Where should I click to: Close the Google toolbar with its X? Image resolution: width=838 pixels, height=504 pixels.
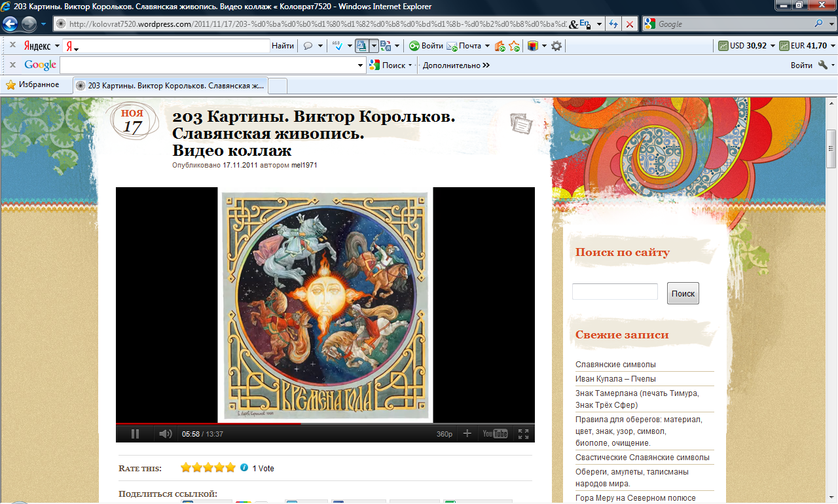coord(12,65)
